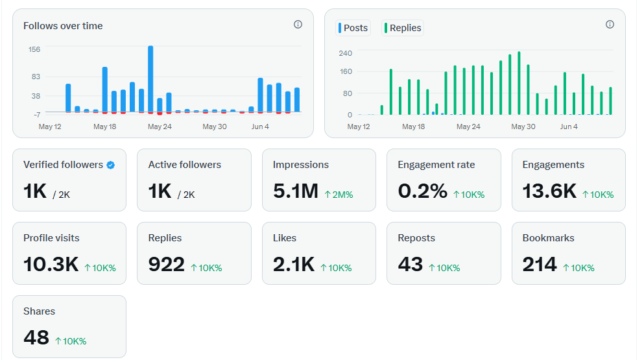Click the '48' shares value
Image resolution: width=644 pixels, height=360 pixels.
36,337
